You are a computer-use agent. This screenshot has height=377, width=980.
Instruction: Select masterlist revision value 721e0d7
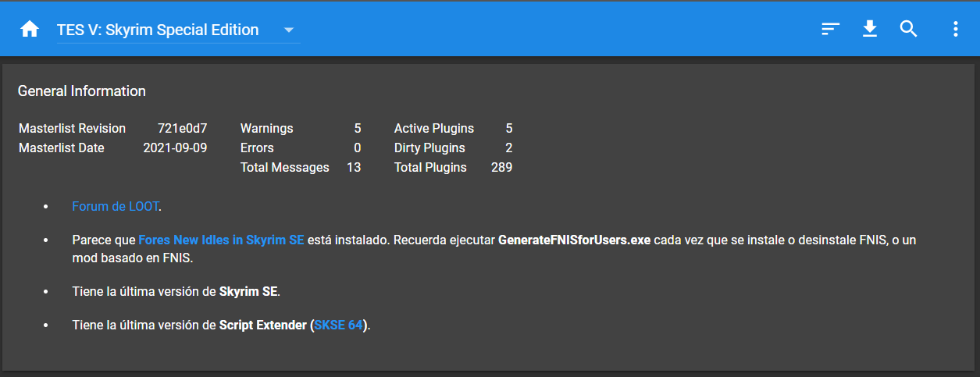point(182,128)
